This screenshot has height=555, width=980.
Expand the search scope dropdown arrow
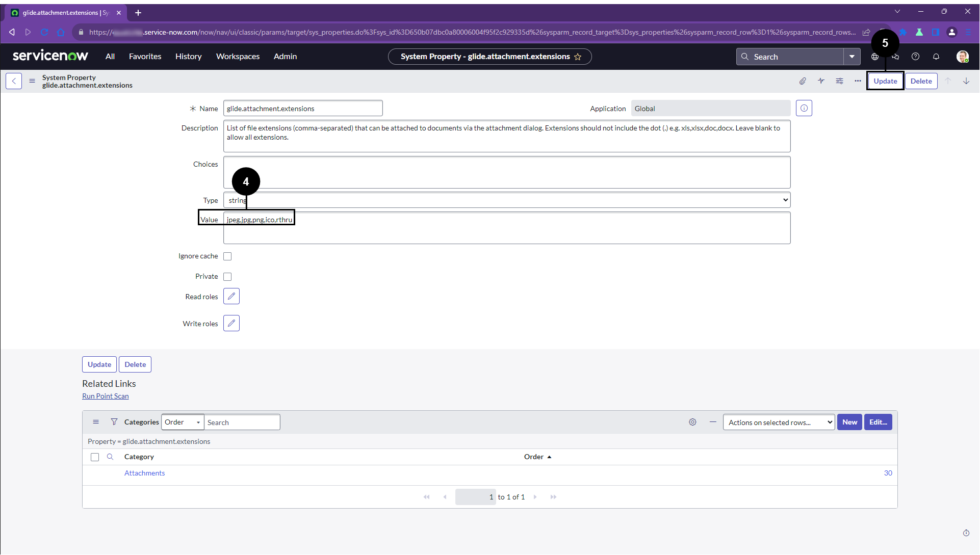(x=852, y=57)
